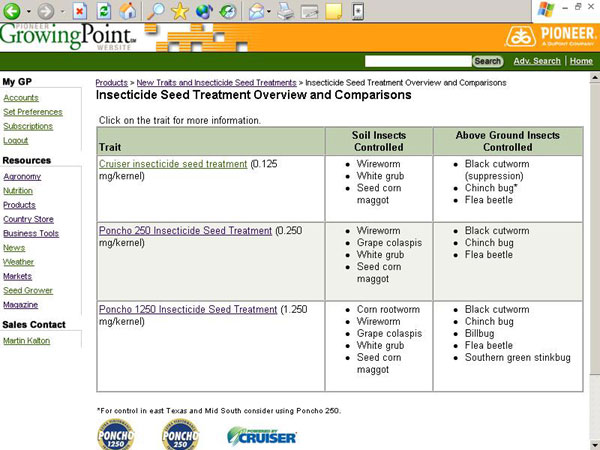The width and height of the screenshot is (600, 450).
Task: Open Poncho 1250 Insecticide Seed Treatment link
Action: coord(188,309)
